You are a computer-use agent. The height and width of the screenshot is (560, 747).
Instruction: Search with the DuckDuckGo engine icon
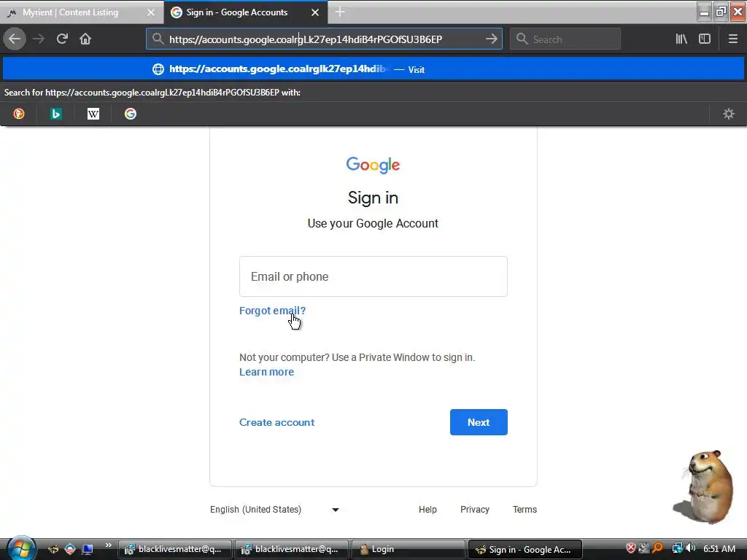click(x=18, y=114)
